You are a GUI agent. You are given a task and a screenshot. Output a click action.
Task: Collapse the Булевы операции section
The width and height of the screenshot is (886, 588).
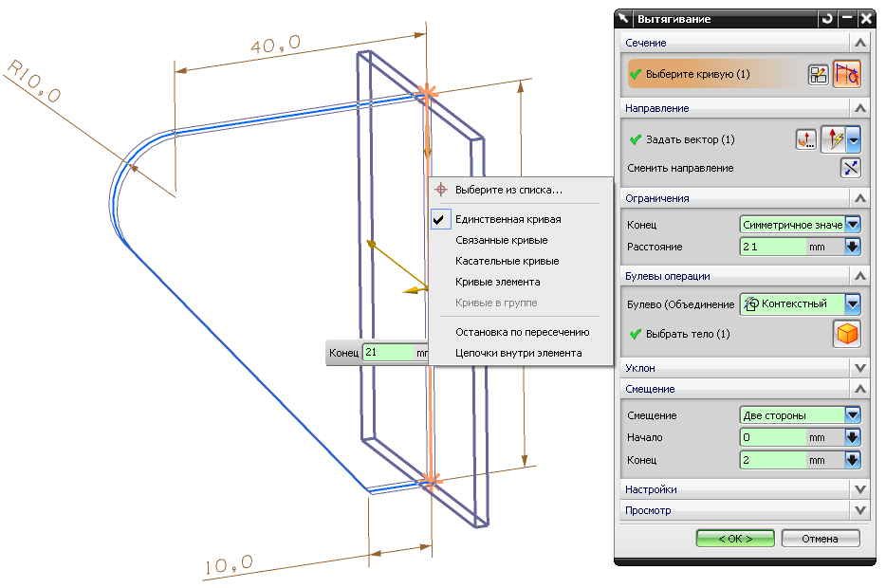(860, 276)
